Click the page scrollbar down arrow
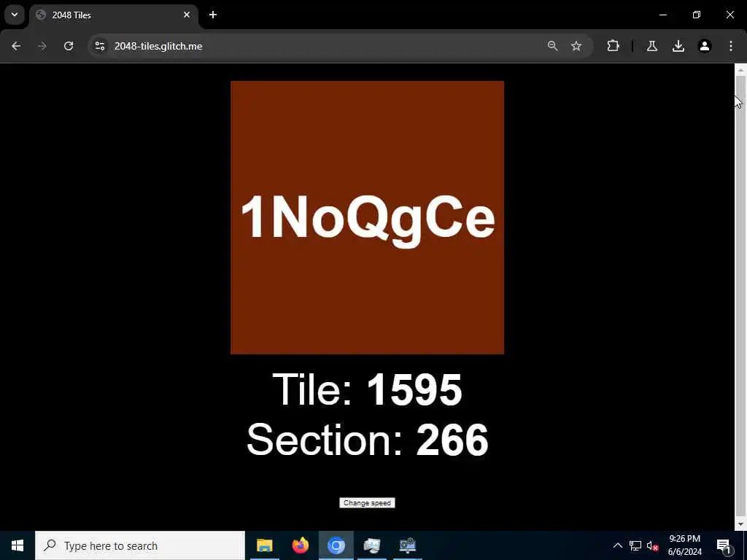The image size is (747, 560). click(740, 524)
